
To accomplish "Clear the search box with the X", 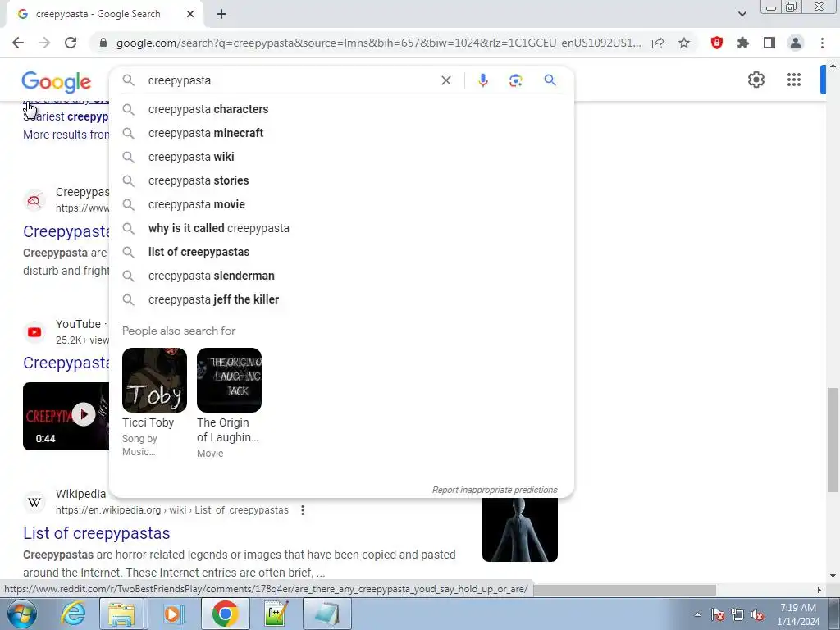I will pyautogui.click(x=445, y=80).
